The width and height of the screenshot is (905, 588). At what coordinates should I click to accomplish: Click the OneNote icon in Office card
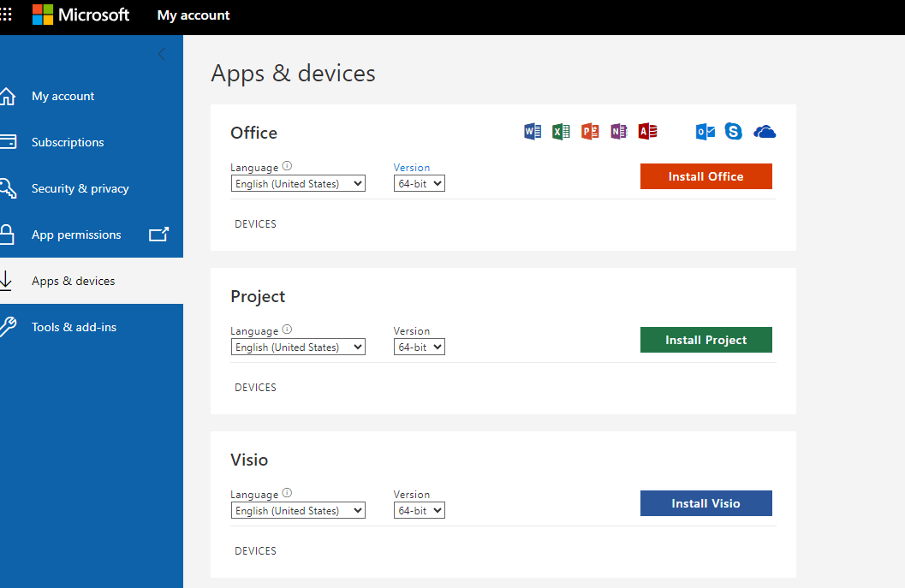pos(619,132)
